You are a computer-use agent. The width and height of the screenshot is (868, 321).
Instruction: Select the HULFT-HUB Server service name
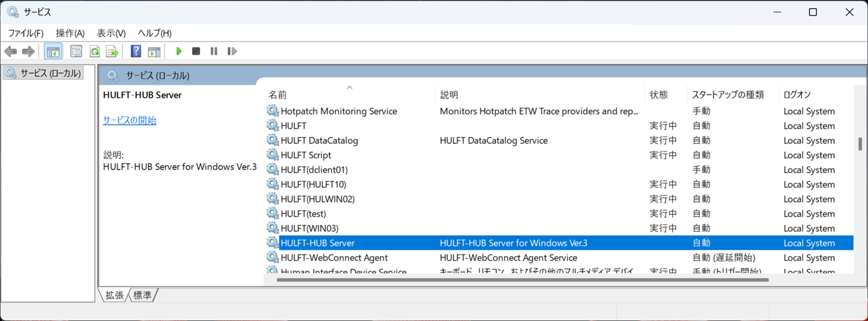click(x=318, y=243)
